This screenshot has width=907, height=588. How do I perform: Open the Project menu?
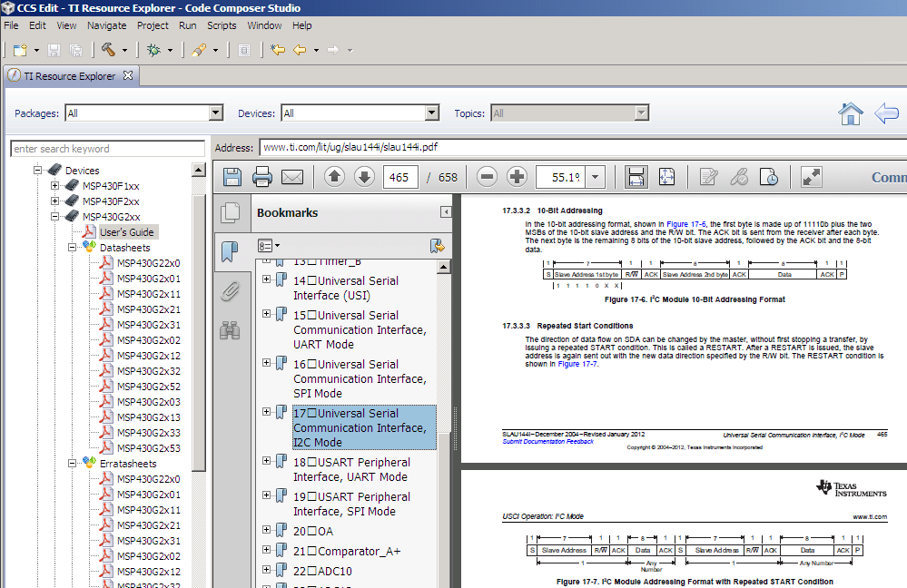[x=153, y=25]
